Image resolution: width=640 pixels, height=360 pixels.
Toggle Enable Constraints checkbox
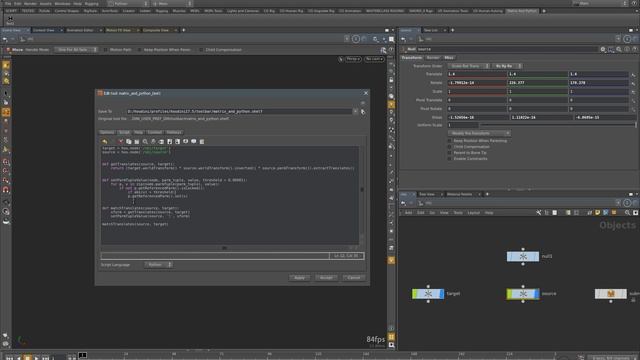pyautogui.click(x=450, y=159)
